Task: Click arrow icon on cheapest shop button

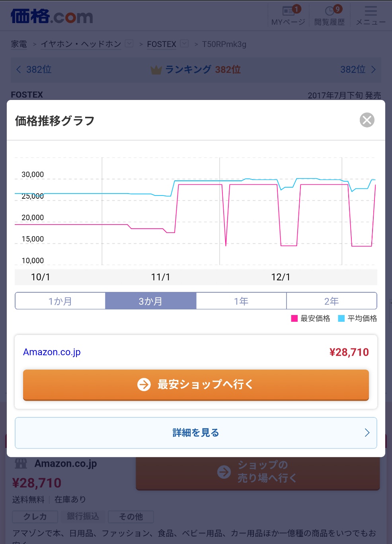Action: [144, 384]
